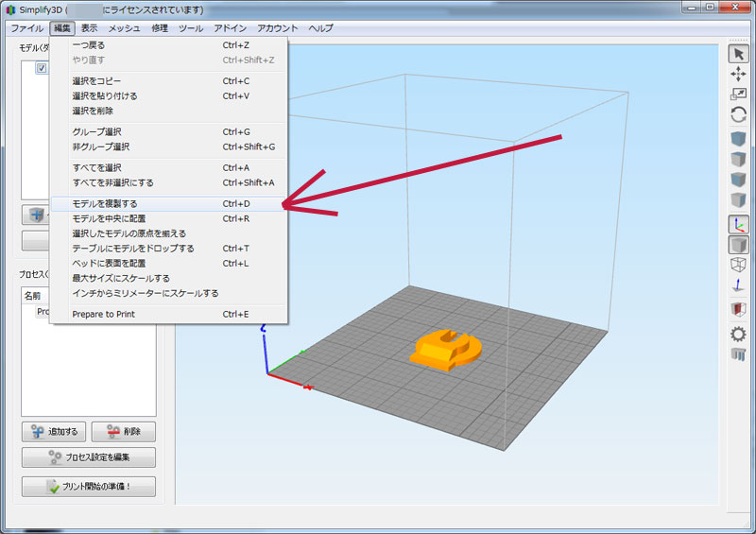Screen dimensions: 756x534
Task: Open machine control panel icon
Action: click(x=738, y=354)
